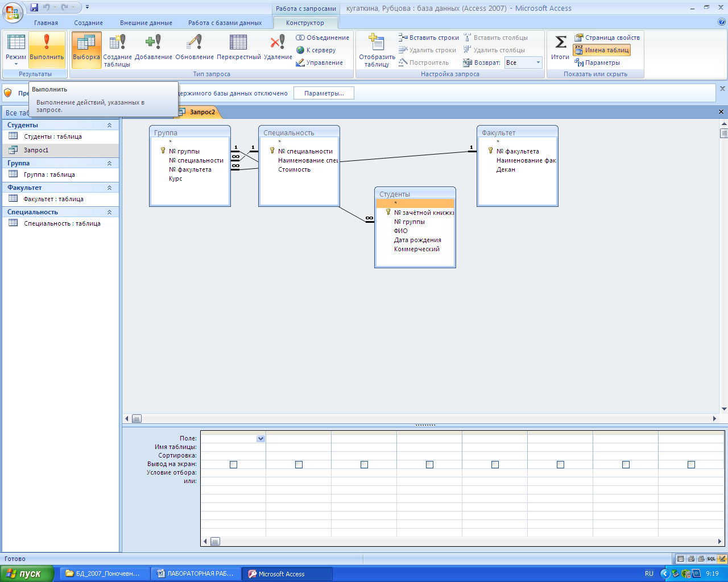The width and height of the screenshot is (728, 582).
Task: Open the Quick Access Toolbar customize arrow
Action: (x=88, y=7)
